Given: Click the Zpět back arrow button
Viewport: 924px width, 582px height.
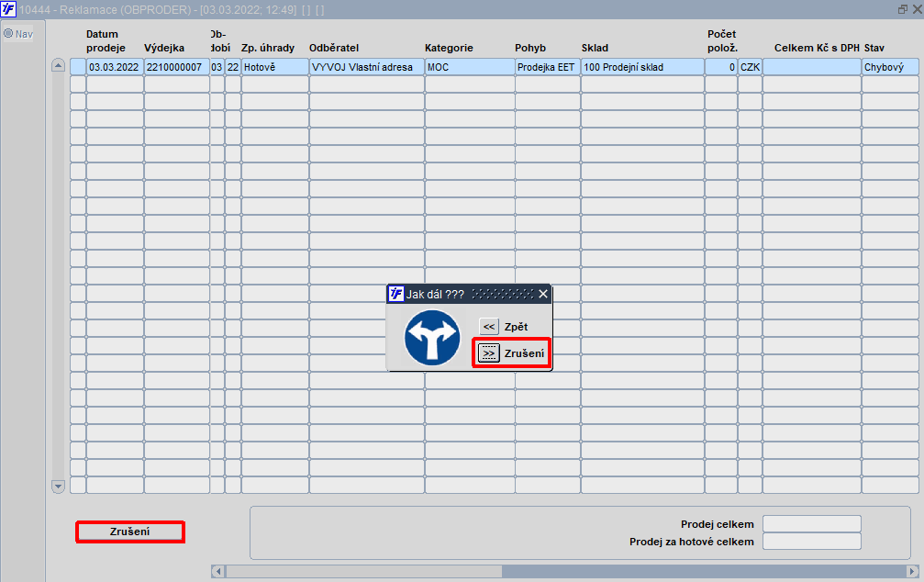Looking at the screenshot, I should (x=488, y=326).
